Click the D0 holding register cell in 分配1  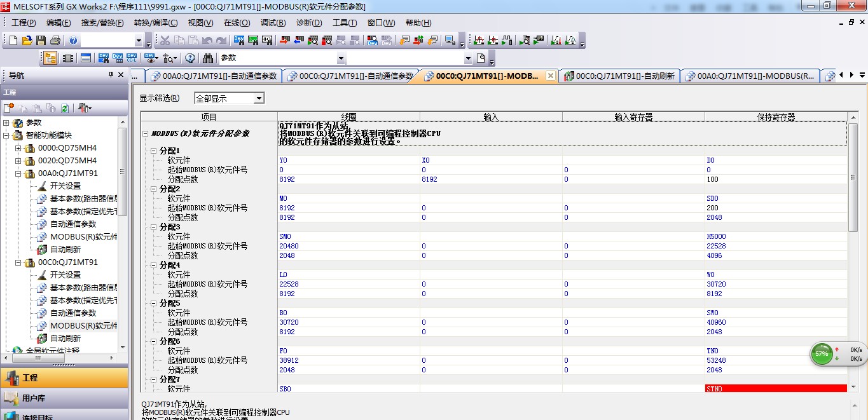[775, 160]
